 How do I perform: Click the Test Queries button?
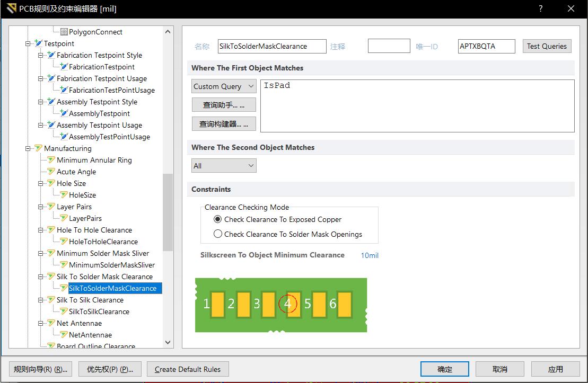pos(547,46)
